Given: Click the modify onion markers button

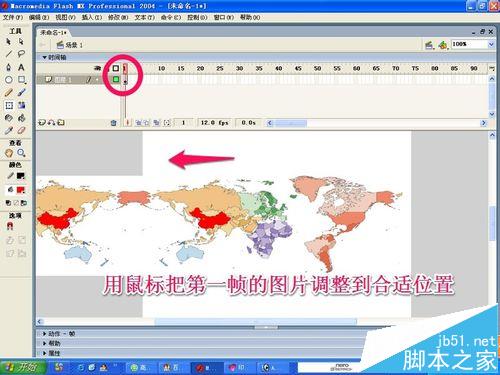Looking at the screenshot, I should click(167, 123).
